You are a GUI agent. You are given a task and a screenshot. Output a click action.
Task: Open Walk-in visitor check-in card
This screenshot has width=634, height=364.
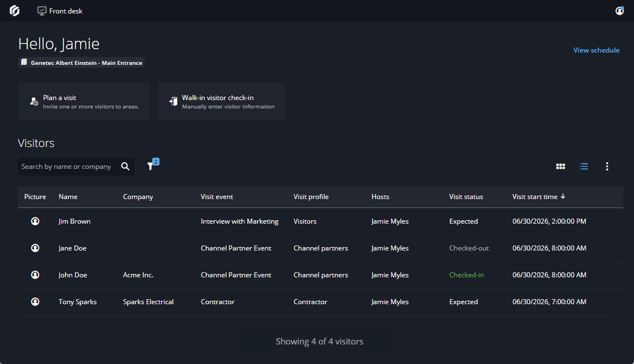221,101
